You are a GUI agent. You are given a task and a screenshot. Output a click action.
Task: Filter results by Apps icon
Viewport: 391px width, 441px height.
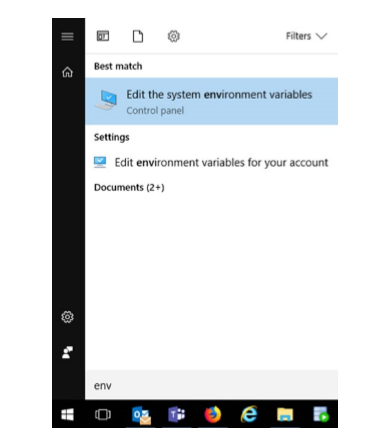pos(103,36)
